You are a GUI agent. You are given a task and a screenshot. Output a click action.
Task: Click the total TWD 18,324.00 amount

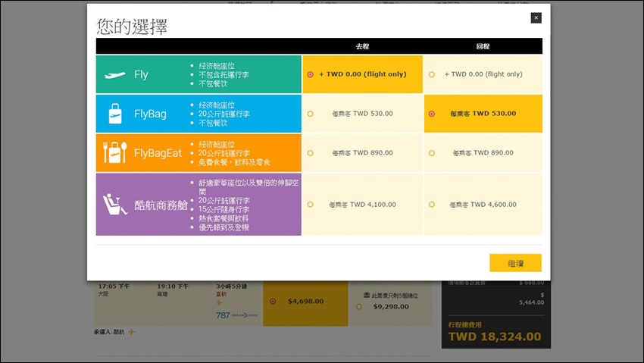tap(495, 336)
